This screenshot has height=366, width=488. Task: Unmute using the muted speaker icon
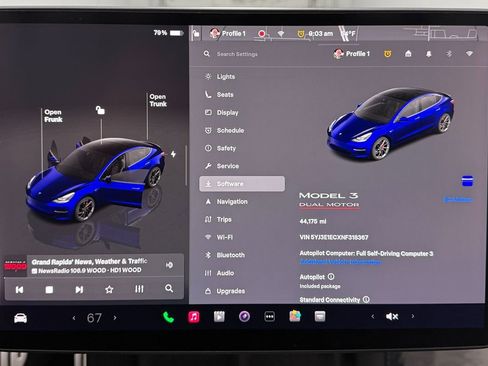[x=392, y=316]
